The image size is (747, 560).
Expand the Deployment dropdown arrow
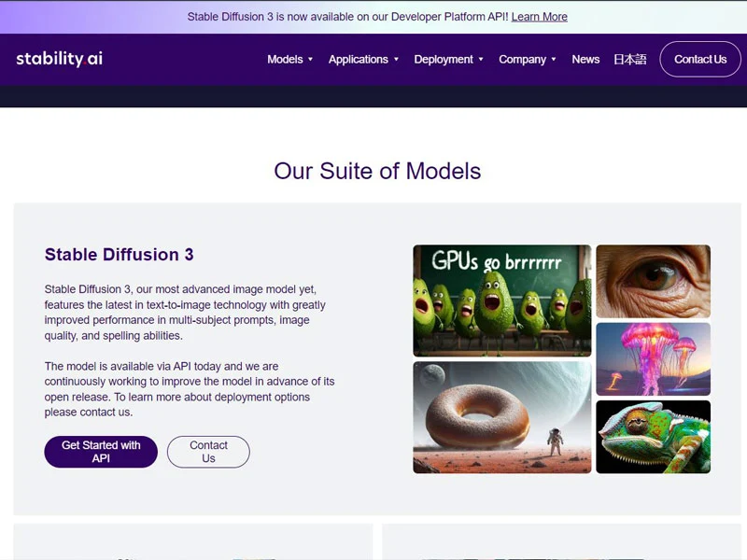click(481, 59)
